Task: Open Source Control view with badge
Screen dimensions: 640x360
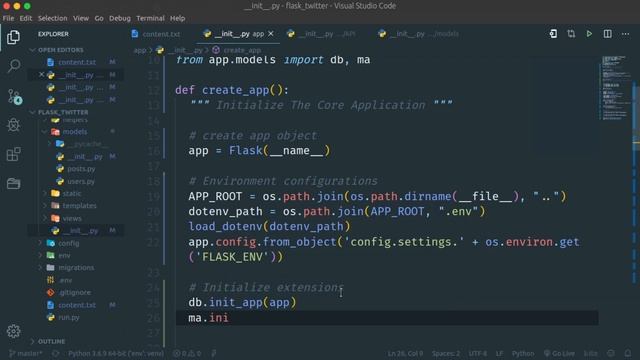Action: (14, 96)
